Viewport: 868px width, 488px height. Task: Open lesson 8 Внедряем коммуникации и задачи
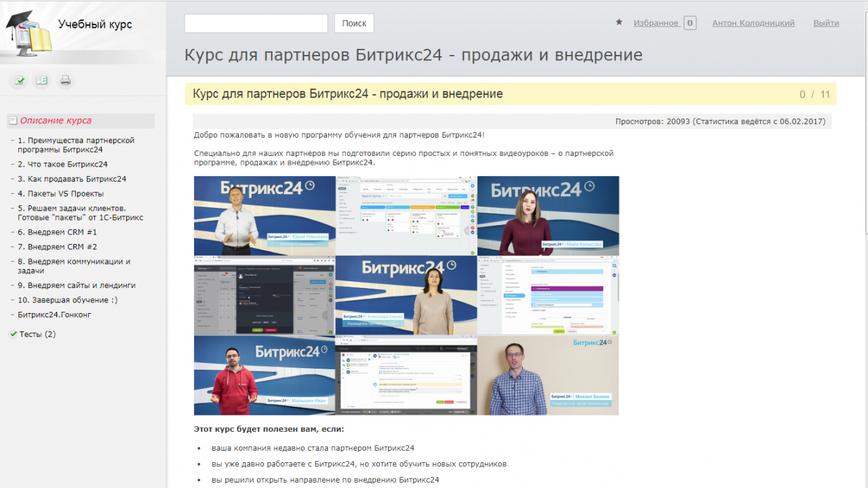pyautogui.click(x=74, y=266)
